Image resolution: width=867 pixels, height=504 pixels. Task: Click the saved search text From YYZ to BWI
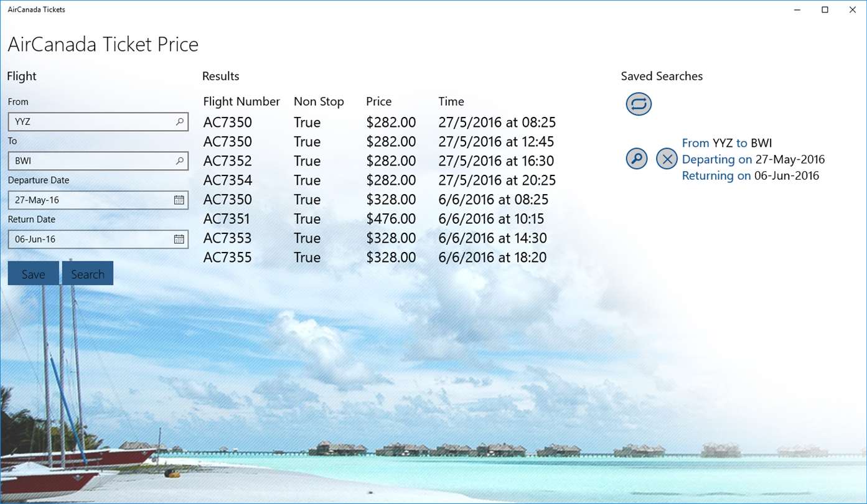click(x=727, y=143)
